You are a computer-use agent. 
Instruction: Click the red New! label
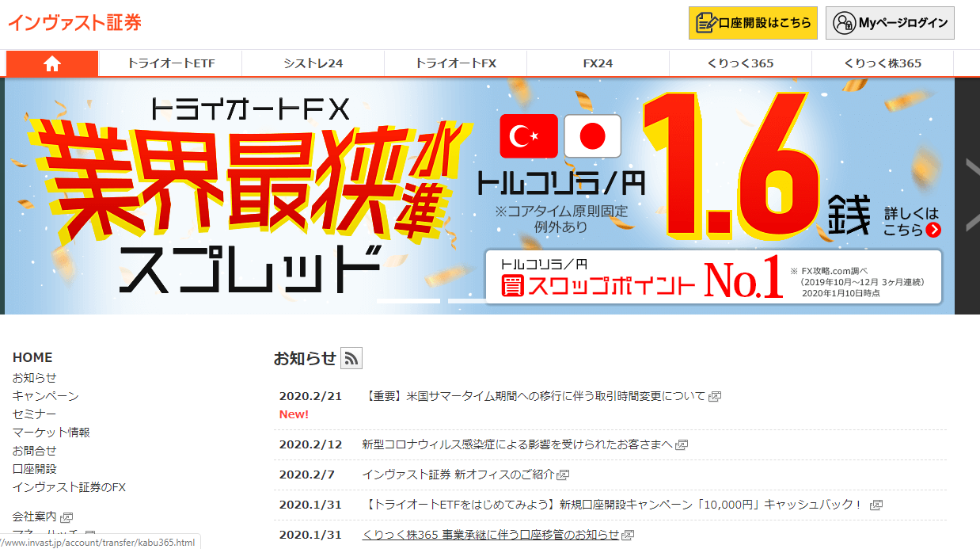pos(294,414)
